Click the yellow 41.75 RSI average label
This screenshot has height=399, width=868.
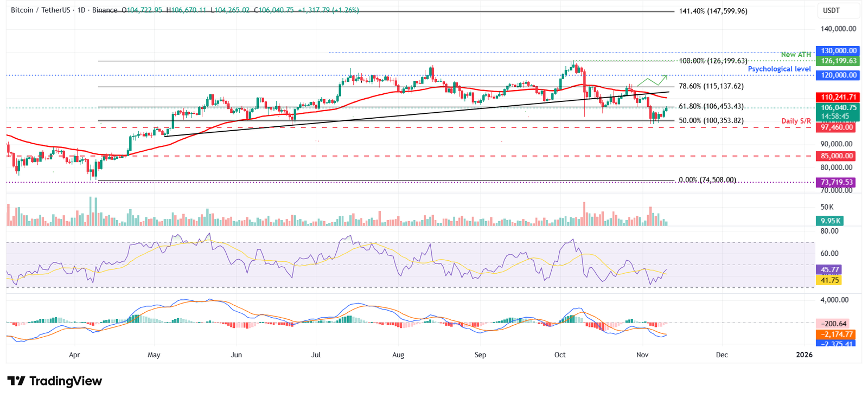click(829, 280)
